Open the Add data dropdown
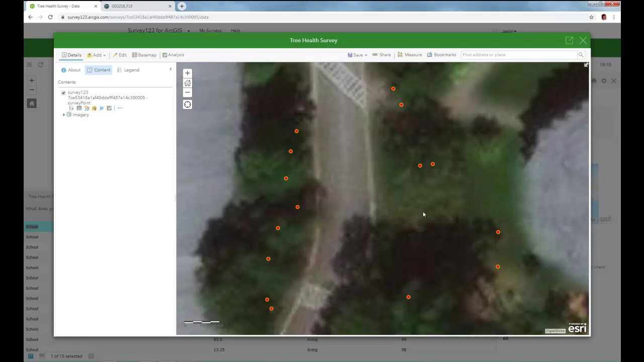 [x=96, y=55]
